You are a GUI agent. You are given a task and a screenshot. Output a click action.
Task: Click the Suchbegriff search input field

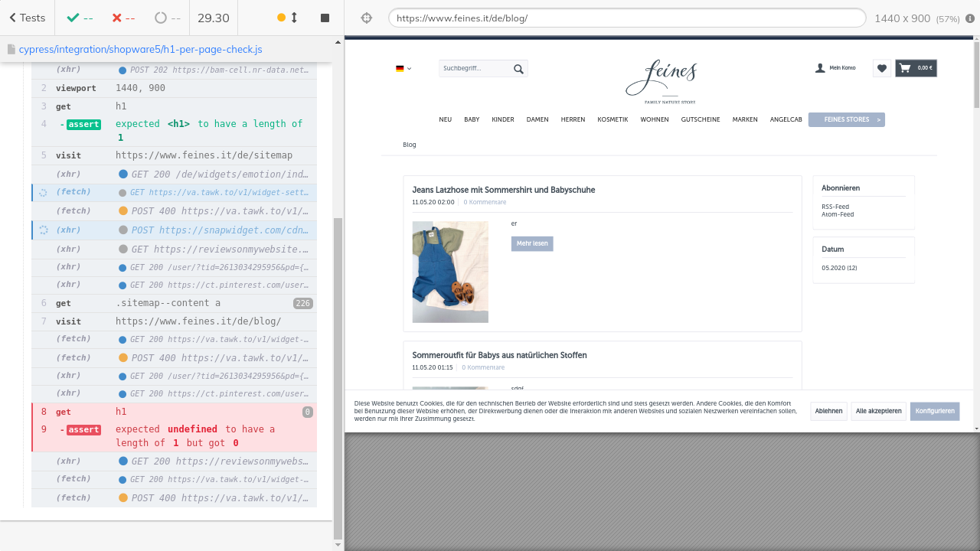(475, 69)
